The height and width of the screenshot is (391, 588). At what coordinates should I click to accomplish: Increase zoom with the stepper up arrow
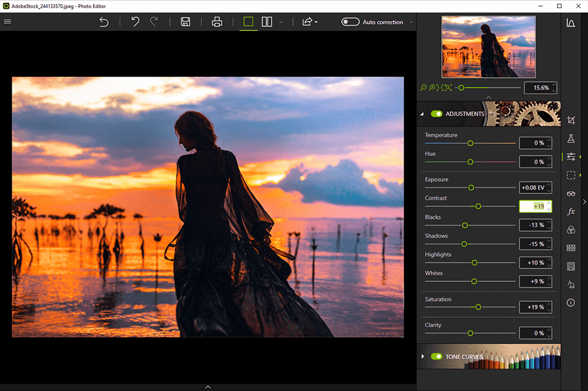554,85
